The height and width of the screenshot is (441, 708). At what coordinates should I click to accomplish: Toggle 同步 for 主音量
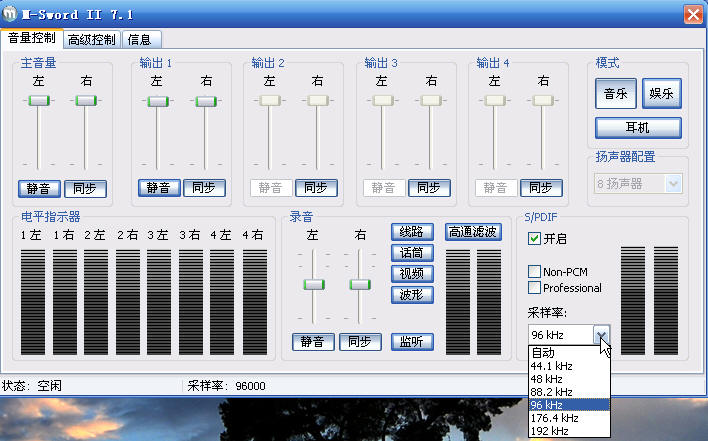(x=85, y=188)
